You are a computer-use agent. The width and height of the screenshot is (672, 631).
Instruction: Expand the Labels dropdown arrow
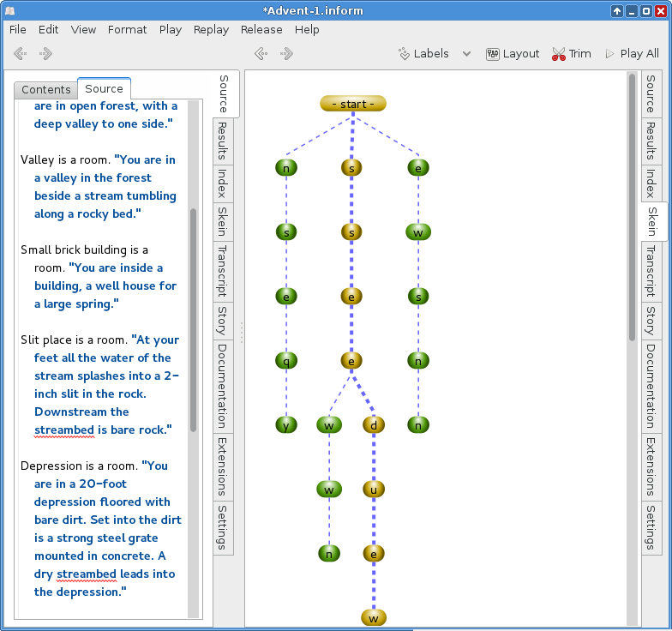click(x=466, y=53)
